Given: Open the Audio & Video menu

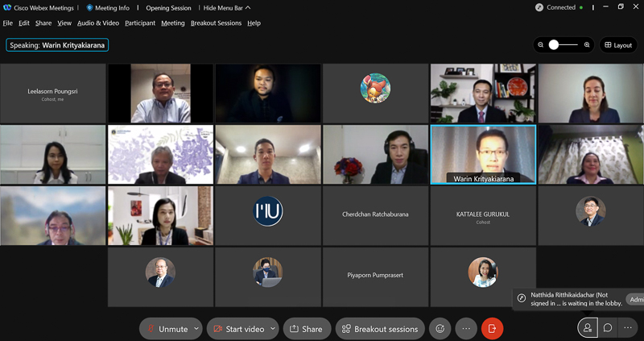Looking at the screenshot, I should (x=98, y=23).
